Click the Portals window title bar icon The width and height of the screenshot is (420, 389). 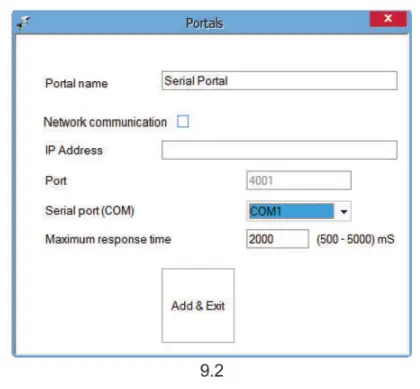(23, 23)
